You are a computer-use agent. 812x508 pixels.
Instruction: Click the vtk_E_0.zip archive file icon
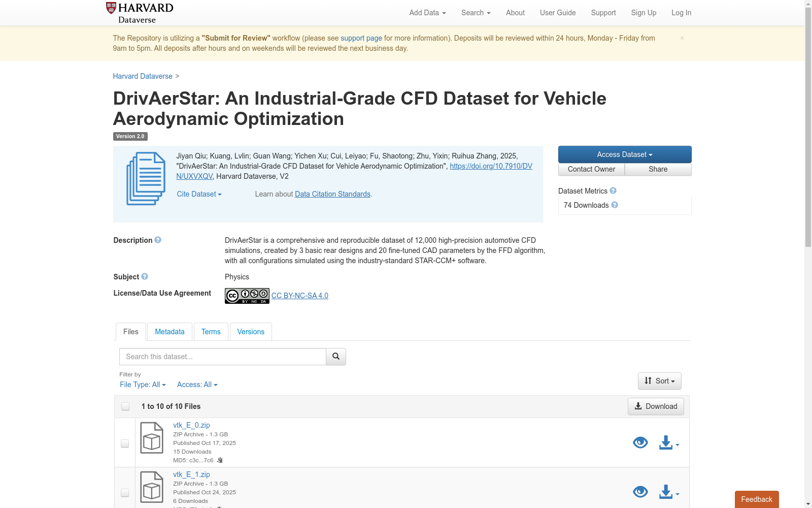[152, 438]
